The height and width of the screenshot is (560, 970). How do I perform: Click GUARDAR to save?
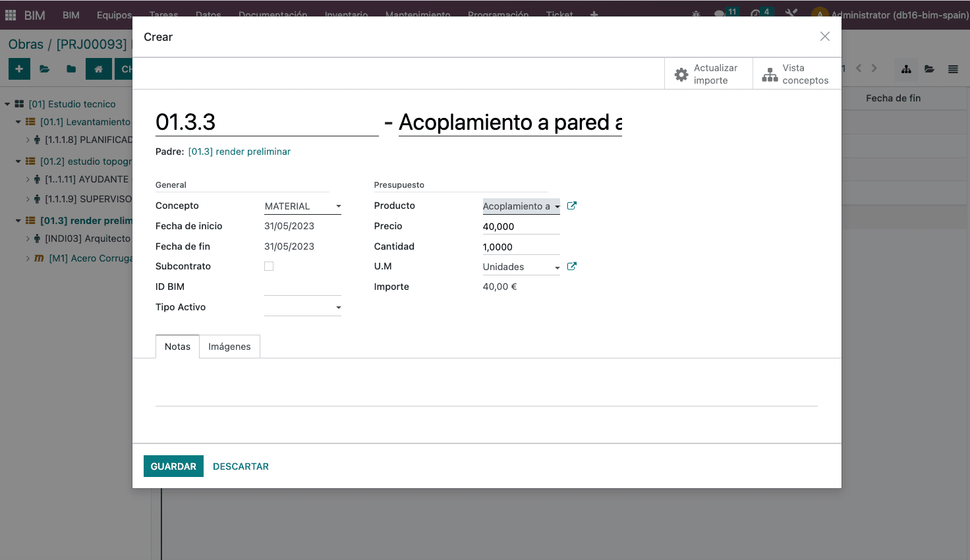pos(173,466)
